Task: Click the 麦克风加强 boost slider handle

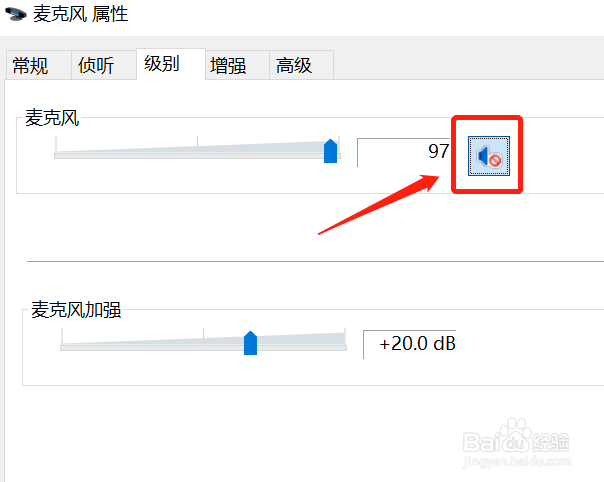Action: pos(250,343)
